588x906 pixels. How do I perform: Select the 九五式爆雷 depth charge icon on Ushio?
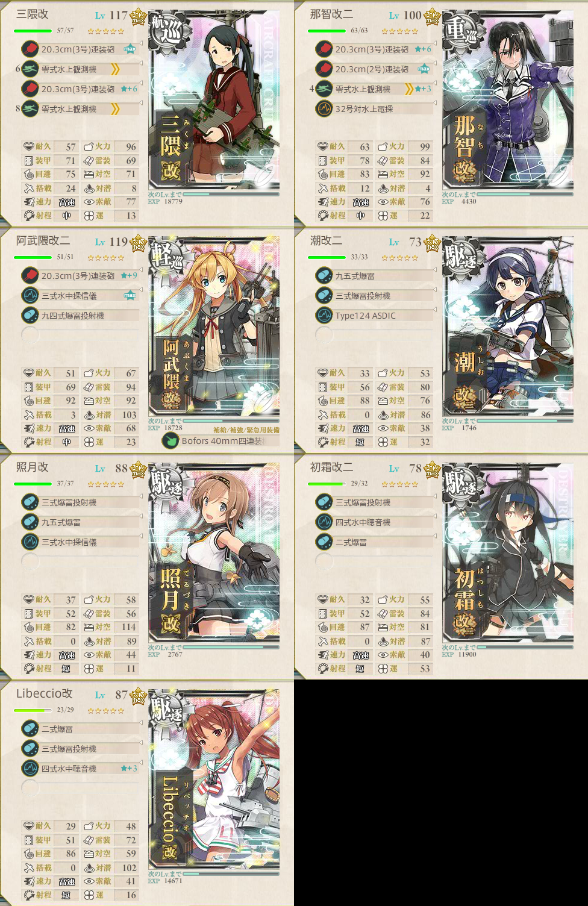click(324, 276)
